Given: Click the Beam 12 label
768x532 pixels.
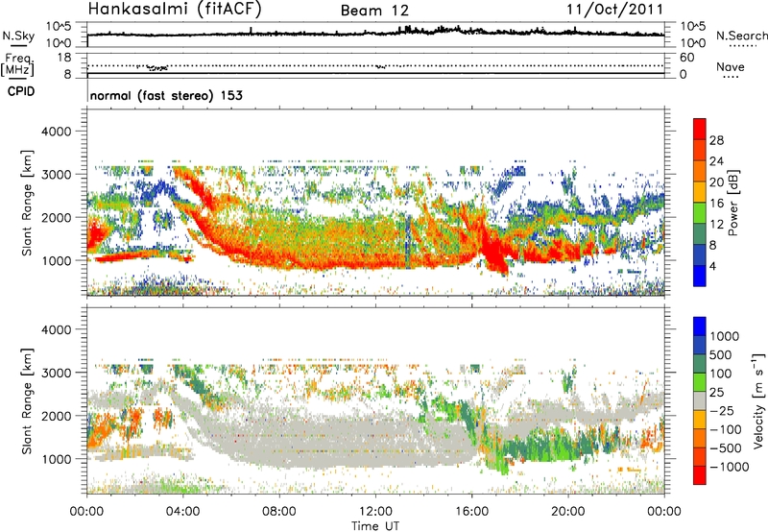Looking at the screenshot, I should tap(374, 11).
